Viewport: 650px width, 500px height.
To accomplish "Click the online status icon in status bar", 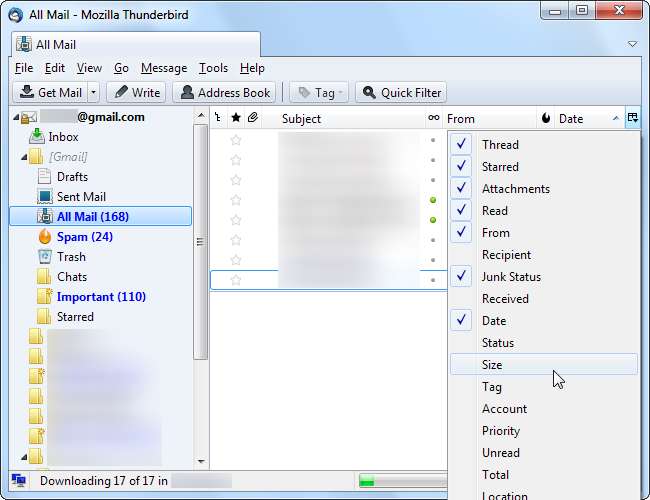I will tap(18, 481).
